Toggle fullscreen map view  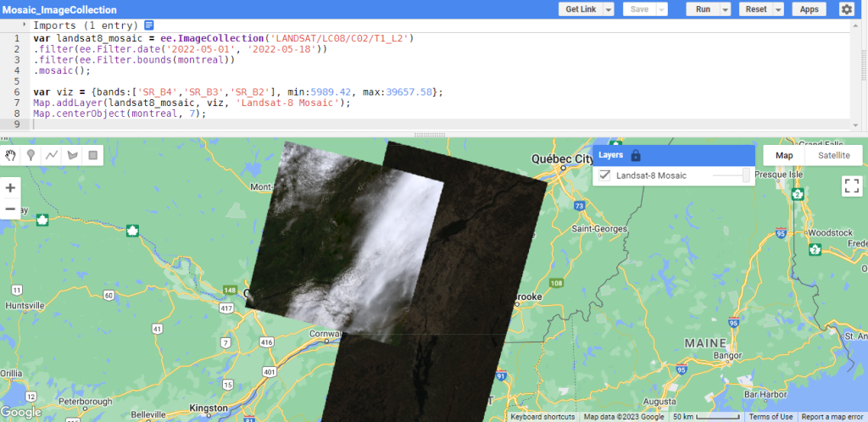click(x=851, y=186)
